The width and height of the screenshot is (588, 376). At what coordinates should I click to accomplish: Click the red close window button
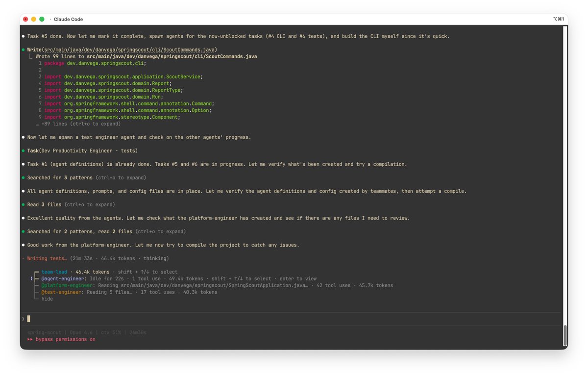pos(25,19)
